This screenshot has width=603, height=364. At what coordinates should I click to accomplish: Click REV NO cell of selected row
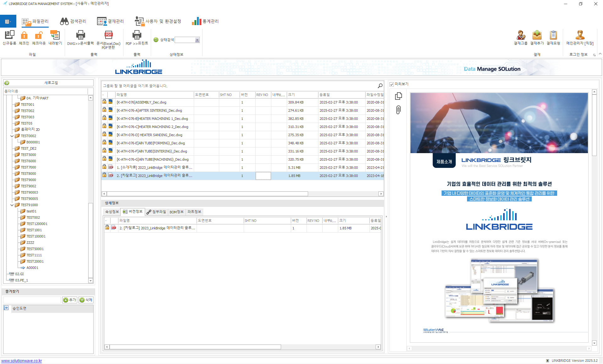[263, 176]
